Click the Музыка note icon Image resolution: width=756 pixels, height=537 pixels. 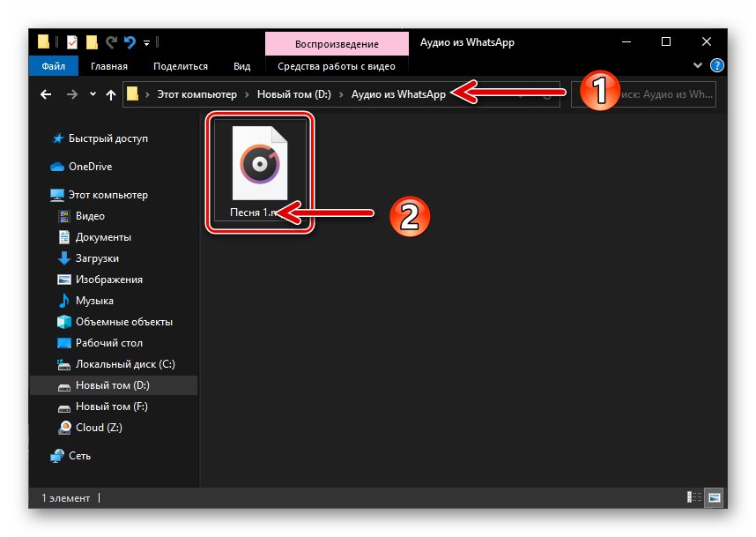tap(63, 301)
